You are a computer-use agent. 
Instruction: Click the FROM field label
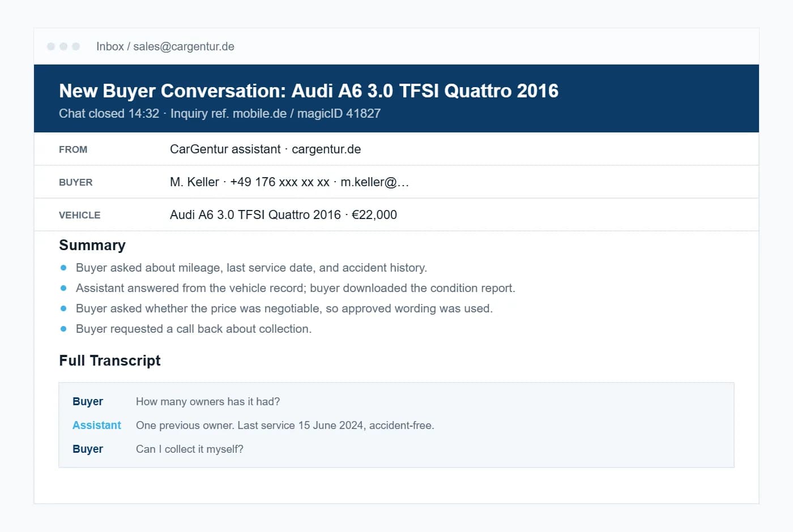pos(73,149)
